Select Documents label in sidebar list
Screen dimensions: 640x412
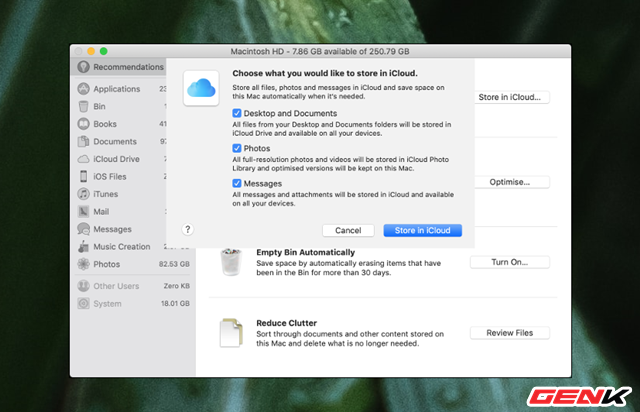click(x=115, y=141)
